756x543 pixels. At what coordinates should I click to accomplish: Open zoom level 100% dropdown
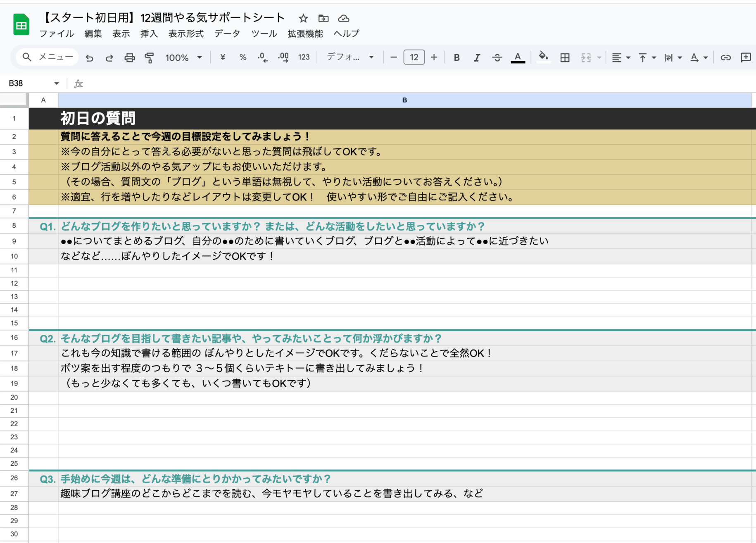coord(183,57)
